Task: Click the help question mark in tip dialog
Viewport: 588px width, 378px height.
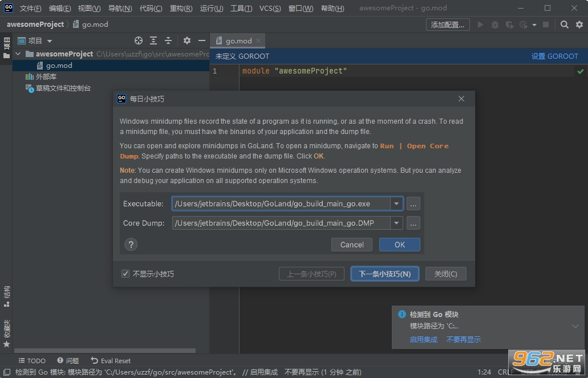Action: (x=131, y=245)
